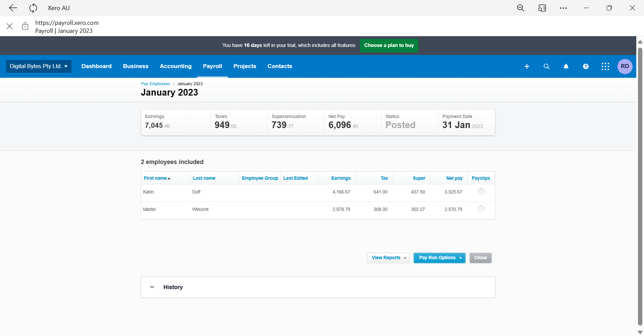Sort by the Net pay column header

click(x=454, y=178)
